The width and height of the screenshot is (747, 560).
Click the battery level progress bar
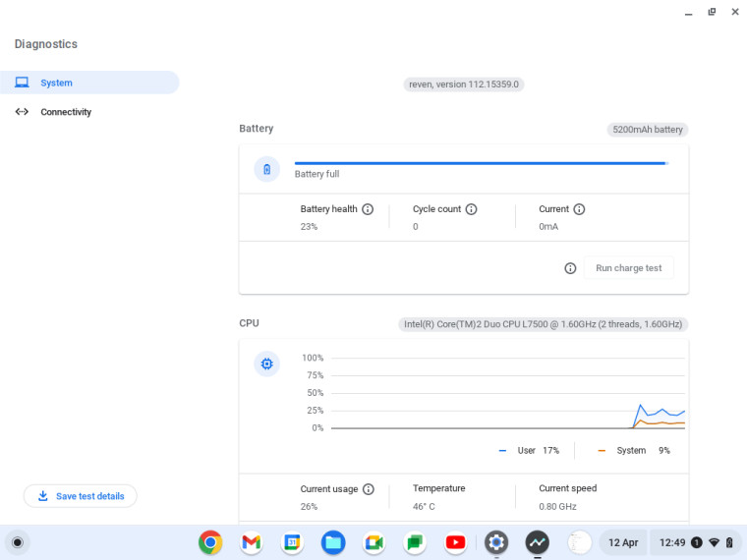[481, 163]
